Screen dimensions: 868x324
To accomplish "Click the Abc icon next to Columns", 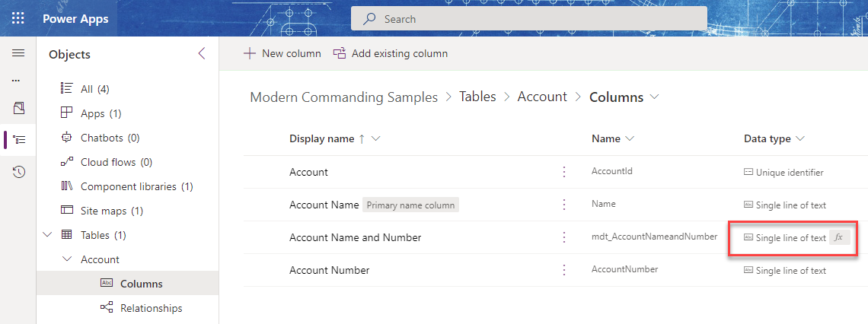I will click(107, 283).
